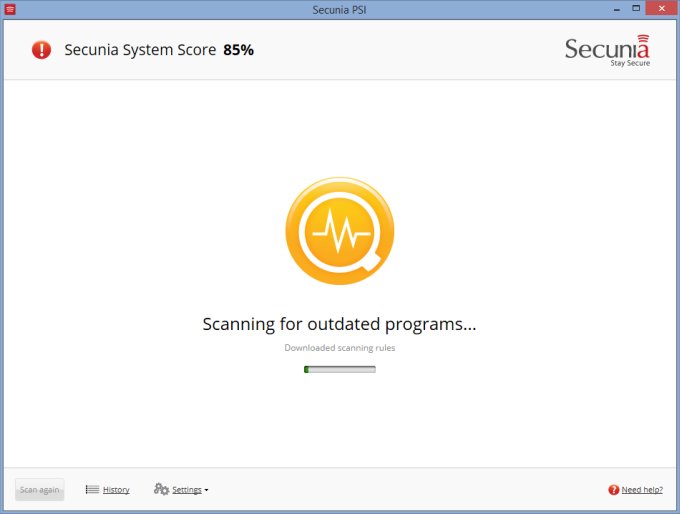Screen dimensions: 680x514
Task: Click the Secunia logo in the header
Action: click(607, 51)
